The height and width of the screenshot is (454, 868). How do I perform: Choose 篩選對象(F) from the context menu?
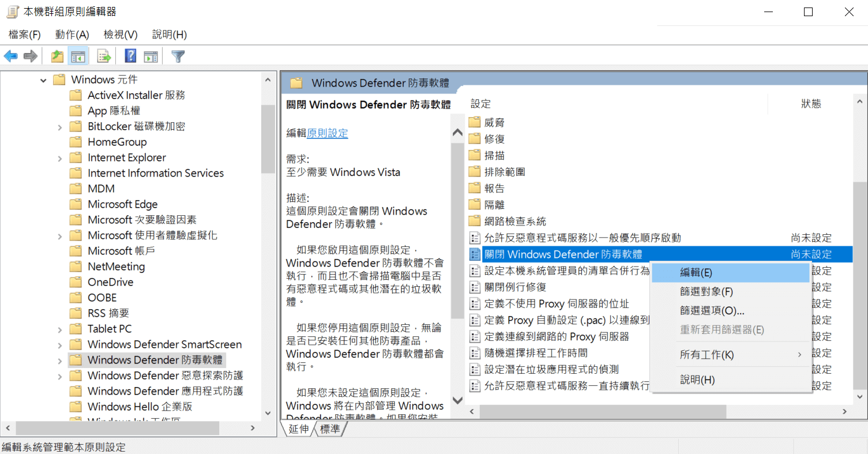731,292
